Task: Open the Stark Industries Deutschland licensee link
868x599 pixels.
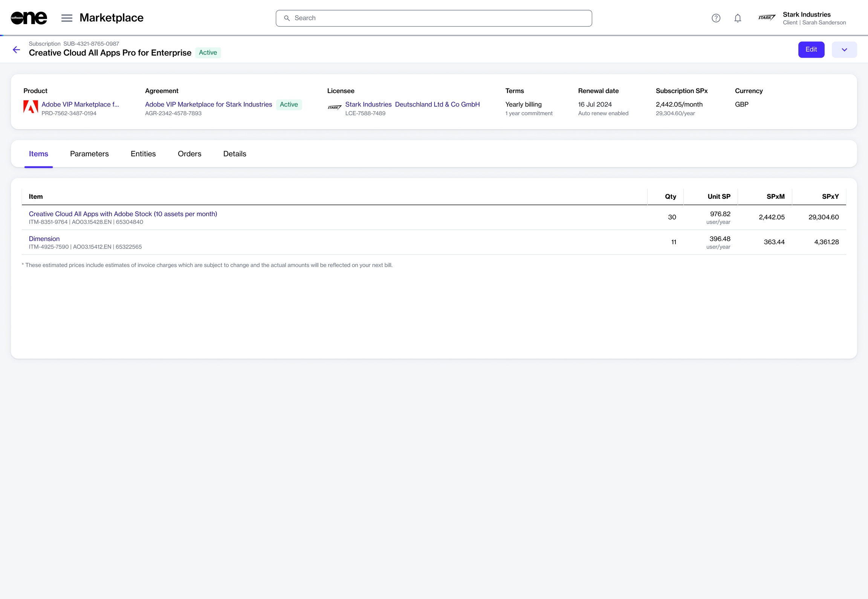Action: [413, 104]
